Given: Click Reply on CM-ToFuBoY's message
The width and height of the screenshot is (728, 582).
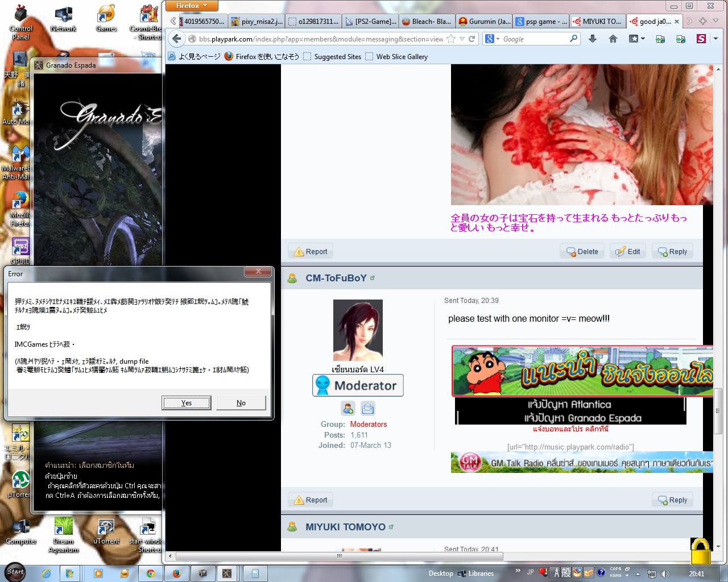Looking at the screenshot, I should tap(672, 500).
